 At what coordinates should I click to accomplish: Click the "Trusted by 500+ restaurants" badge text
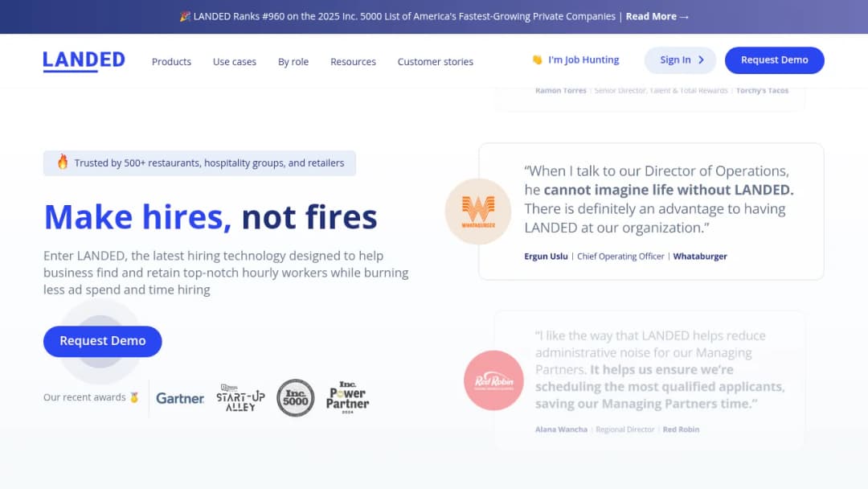pos(209,162)
